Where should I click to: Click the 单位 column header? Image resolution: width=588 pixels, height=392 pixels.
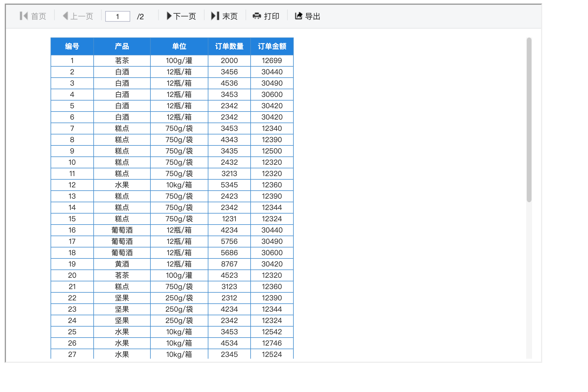179,46
